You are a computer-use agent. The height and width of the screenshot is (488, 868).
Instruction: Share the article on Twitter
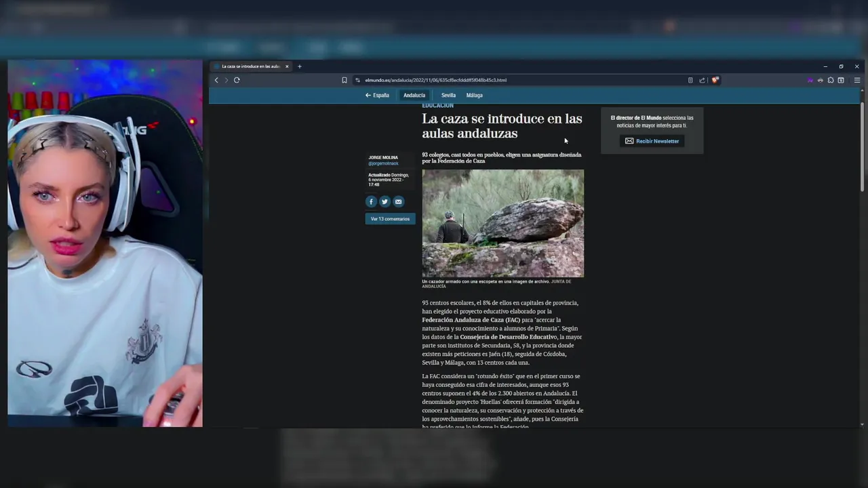[384, 201]
